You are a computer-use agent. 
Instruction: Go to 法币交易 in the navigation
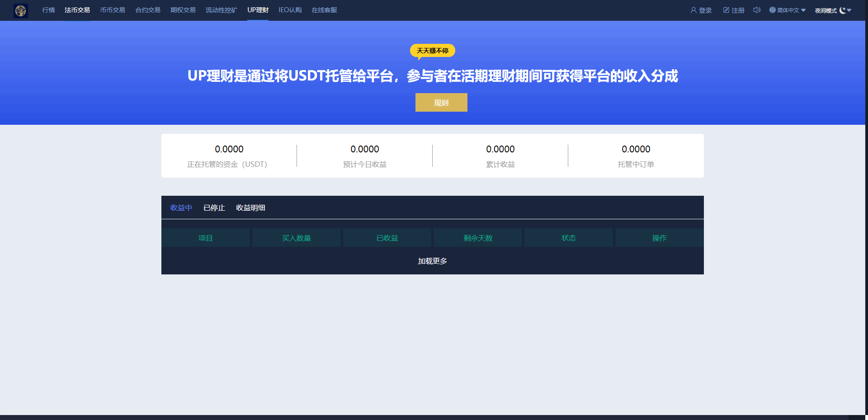(x=77, y=10)
